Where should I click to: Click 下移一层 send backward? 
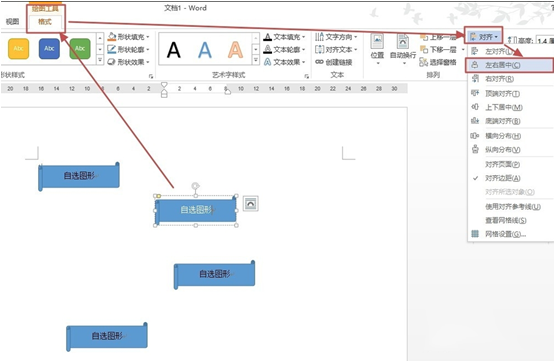click(x=438, y=49)
